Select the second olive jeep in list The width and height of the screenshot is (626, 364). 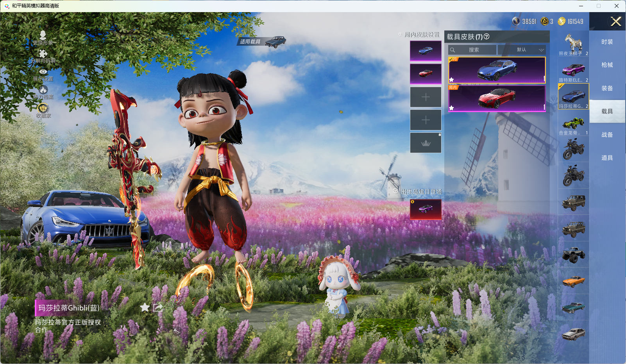tap(573, 228)
